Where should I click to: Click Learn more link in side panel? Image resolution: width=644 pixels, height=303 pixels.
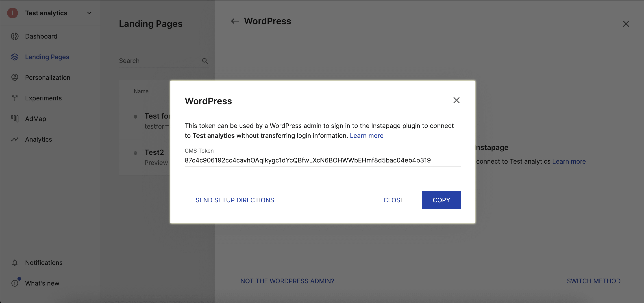pyautogui.click(x=569, y=161)
